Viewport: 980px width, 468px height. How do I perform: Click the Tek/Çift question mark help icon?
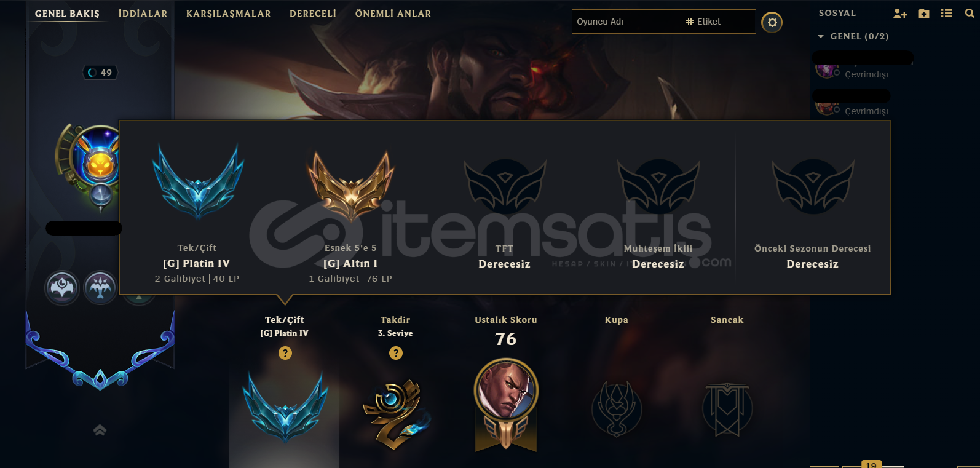tap(285, 353)
